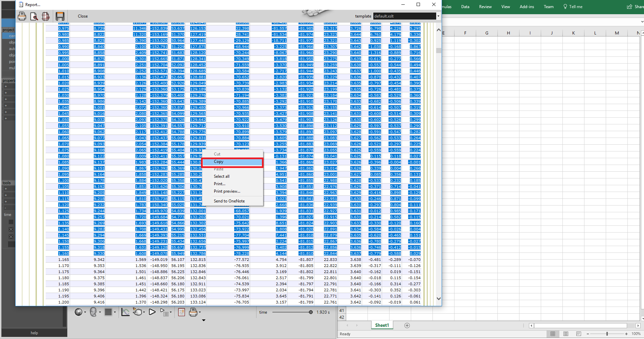Click the sphere render icon in bottom toolbar
This screenshot has width=644, height=339.
[x=79, y=312]
